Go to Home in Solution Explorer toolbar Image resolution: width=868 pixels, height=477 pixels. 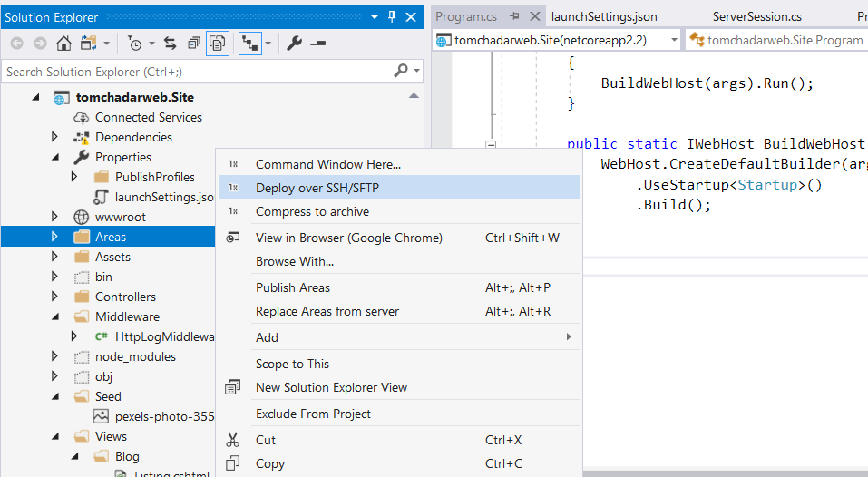point(63,43)
